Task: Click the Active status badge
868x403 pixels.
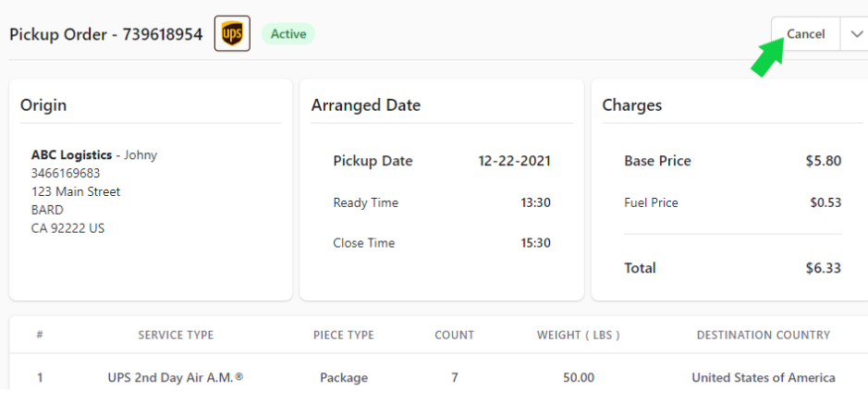Action: (287, 34)
